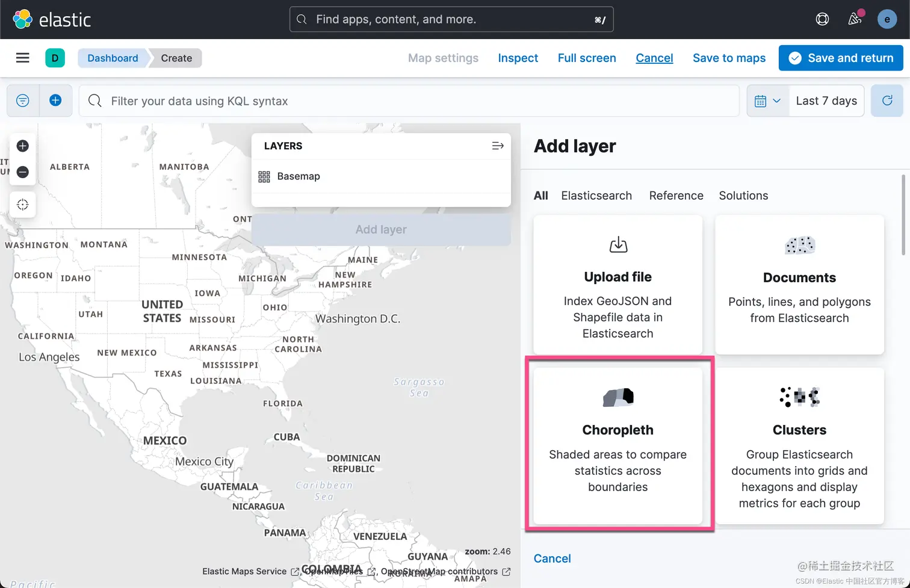
Task: Click Mexico City on the map
Action: point(204,462)
